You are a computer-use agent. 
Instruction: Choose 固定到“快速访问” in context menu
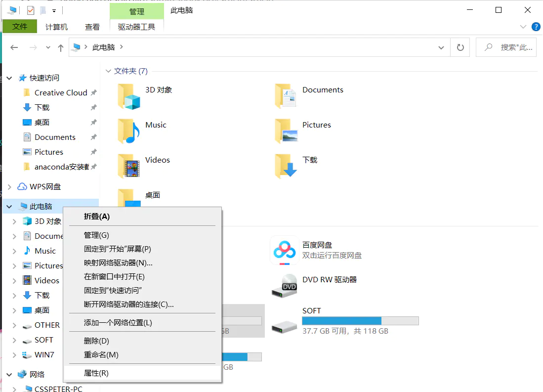click(142, 291)
